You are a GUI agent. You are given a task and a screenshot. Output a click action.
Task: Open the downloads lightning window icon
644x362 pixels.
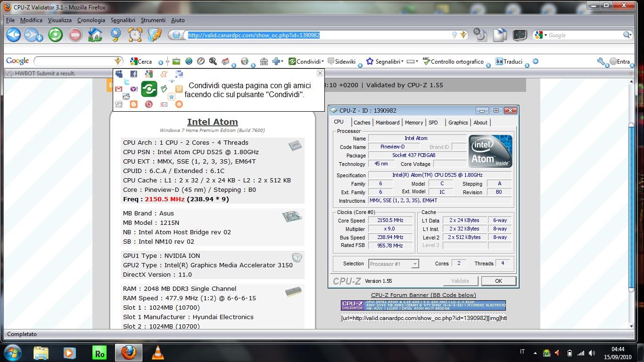(x=155, y=35)
